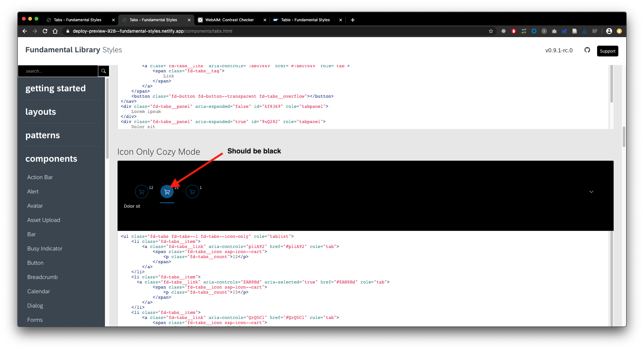Image resolution: width=644 pixels, height=350 pixels.
Task: Open the Table - Fundamental Styles tab
Action: point(305,20)
